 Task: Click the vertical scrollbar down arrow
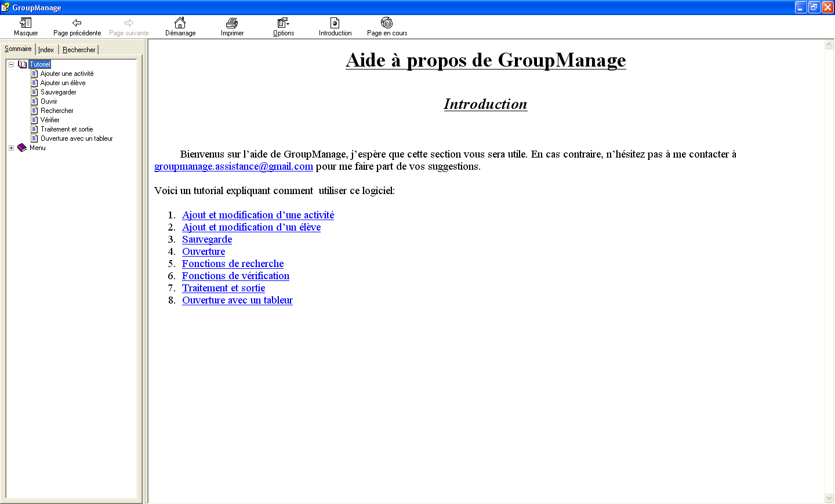[x=828, y=497]
